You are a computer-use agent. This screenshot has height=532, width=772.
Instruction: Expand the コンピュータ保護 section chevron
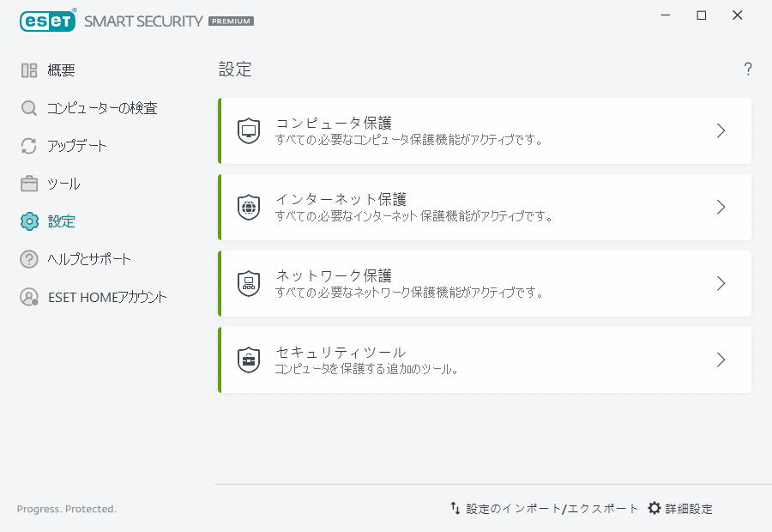click(x=721, y=130)
